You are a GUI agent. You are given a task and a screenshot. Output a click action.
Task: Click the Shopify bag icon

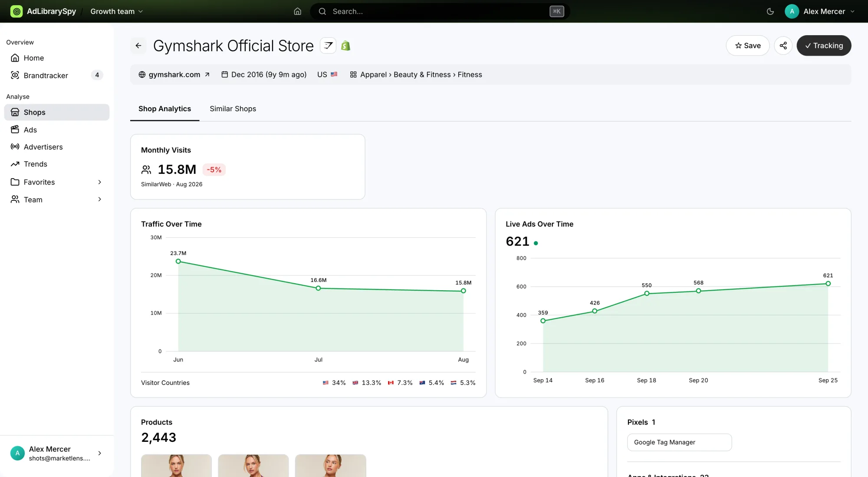coord(345,46)
